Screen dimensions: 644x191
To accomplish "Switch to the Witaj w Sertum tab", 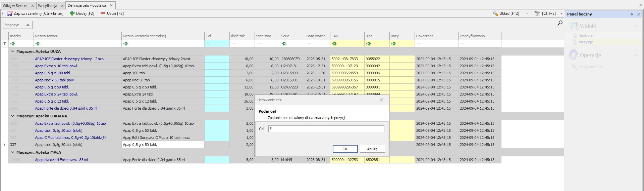I will click(x=15, y=6).
